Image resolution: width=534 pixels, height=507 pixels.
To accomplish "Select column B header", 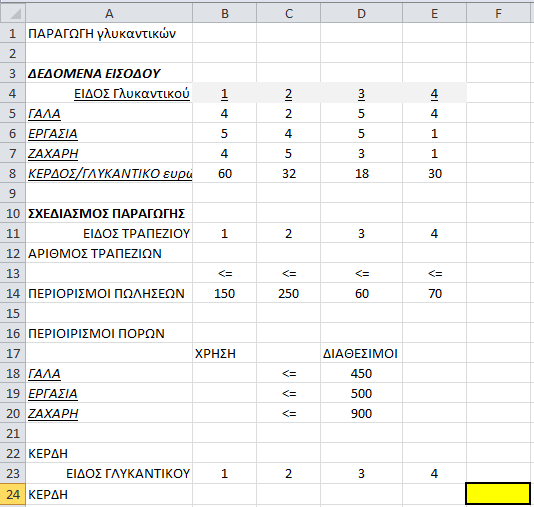I will [x=224, y=13].
